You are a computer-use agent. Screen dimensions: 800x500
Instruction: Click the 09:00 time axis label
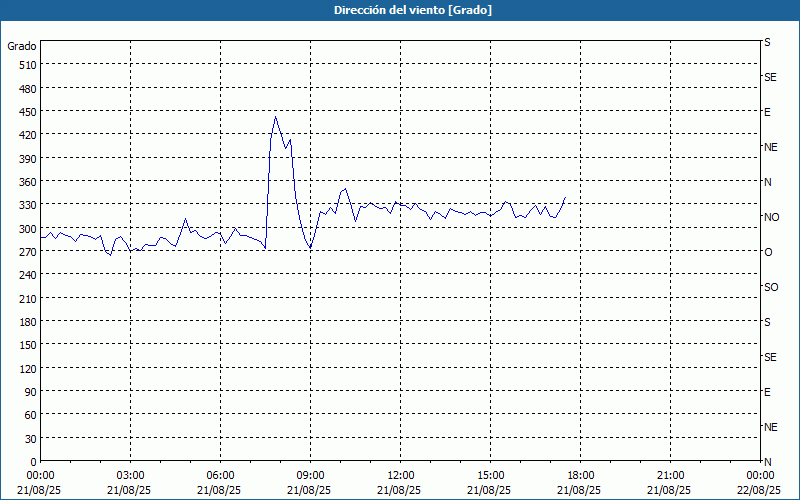click(x=310, y=476)
